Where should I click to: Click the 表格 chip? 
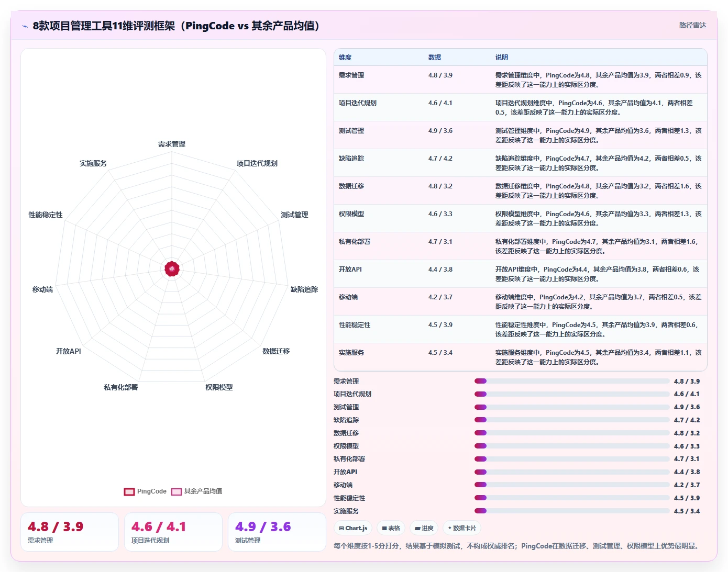pyautogui.click(x=391, y=528)
